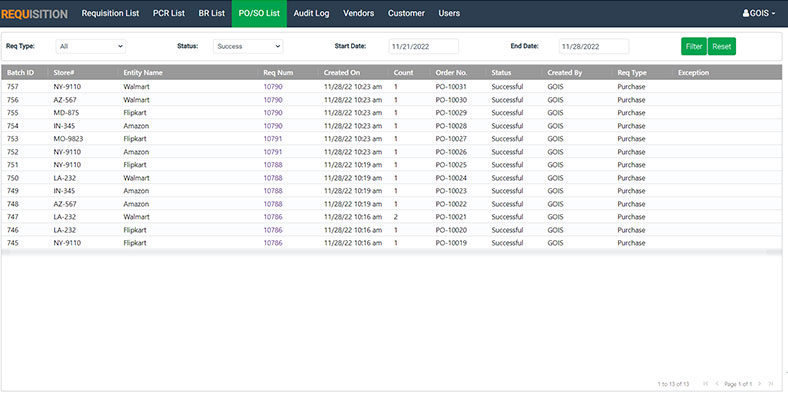Select order number PO-10030
This screenshot has height=395, width=788.
click(451, 100)
